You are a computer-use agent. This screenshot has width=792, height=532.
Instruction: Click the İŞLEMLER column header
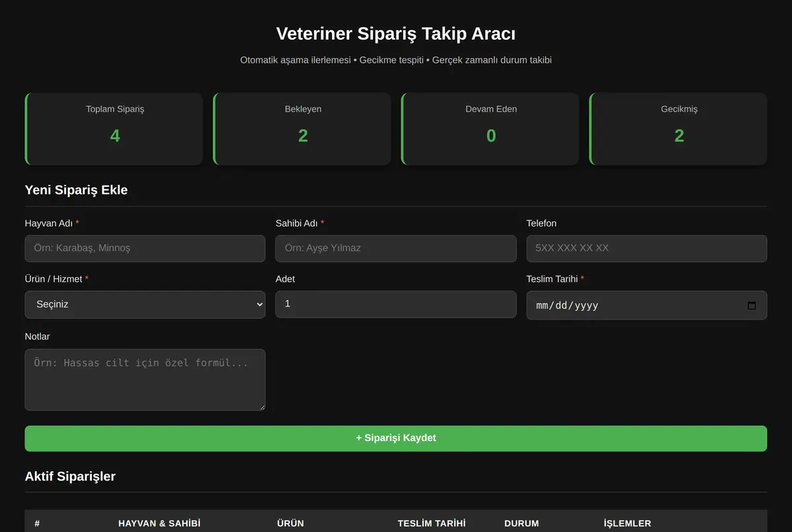[628, 523]
